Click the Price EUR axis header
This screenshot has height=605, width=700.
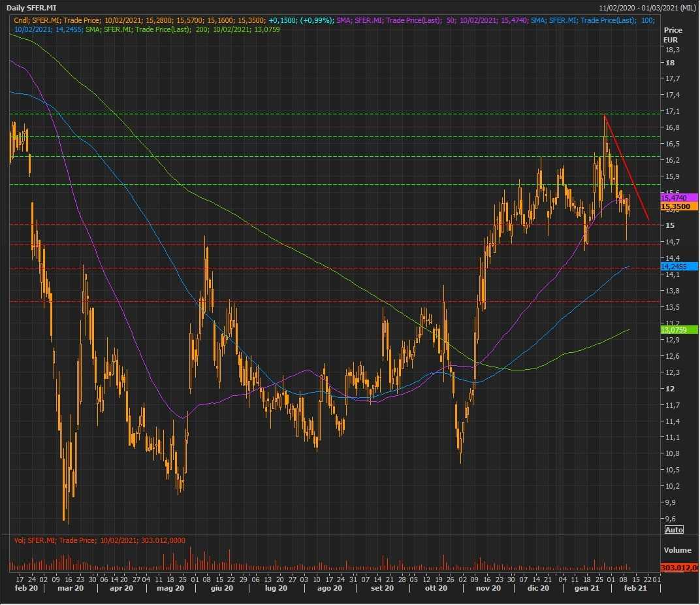click(673, 35)
